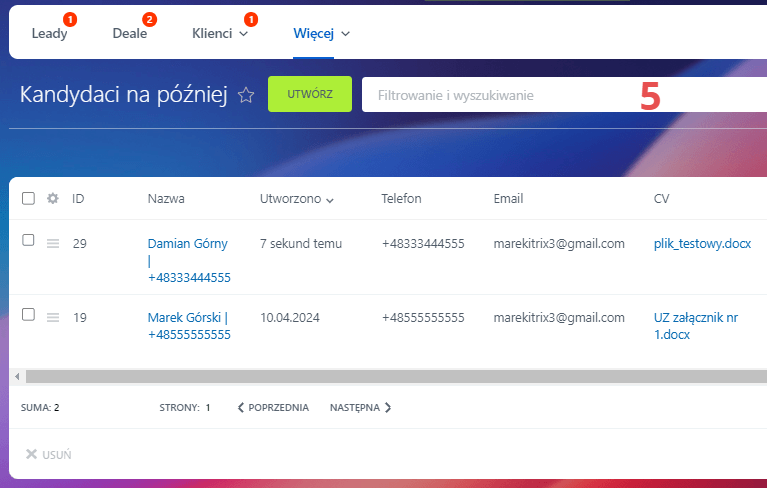Image resolution: width=767 pixels, height=488 pixels.
Task: Check the box for Damian Górny row
Action: click(28, 241)
